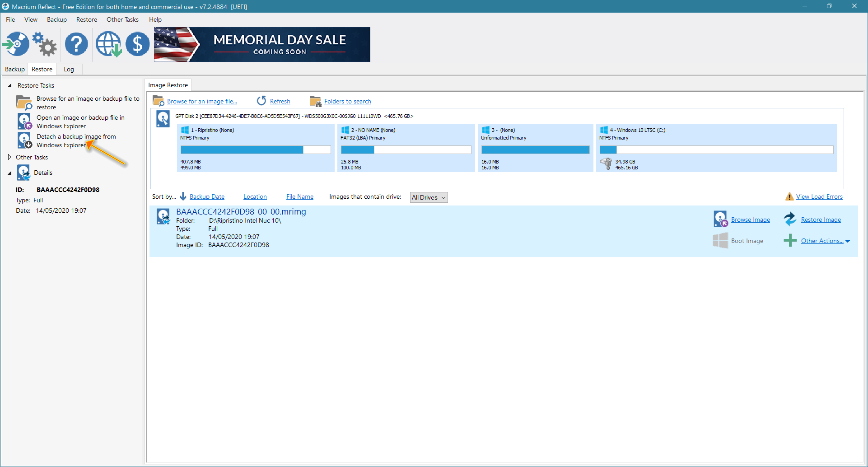Click the Refresh link
The height and width of the screenshot is (467, 868).
coord(280,101)
